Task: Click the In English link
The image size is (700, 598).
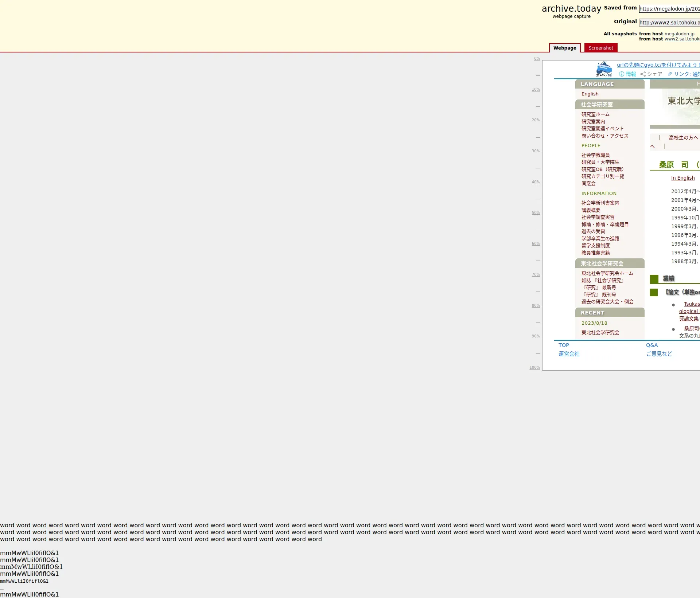Action: coord(682,178)
